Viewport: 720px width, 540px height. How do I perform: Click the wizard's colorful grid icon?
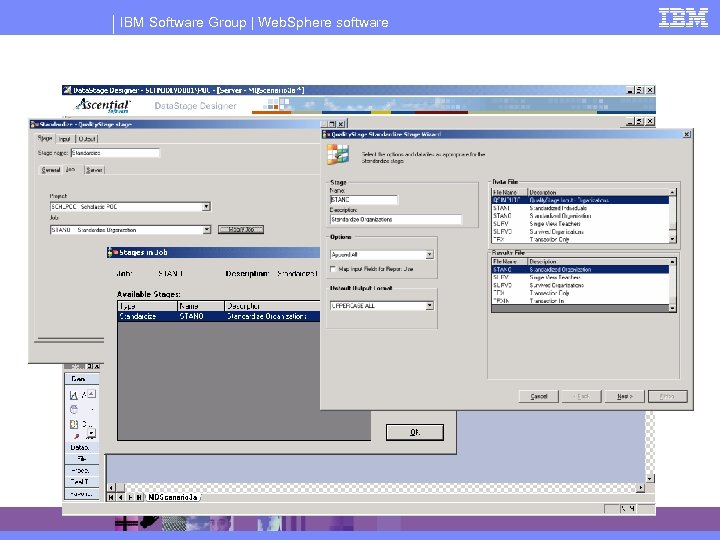tap(338, 154)
